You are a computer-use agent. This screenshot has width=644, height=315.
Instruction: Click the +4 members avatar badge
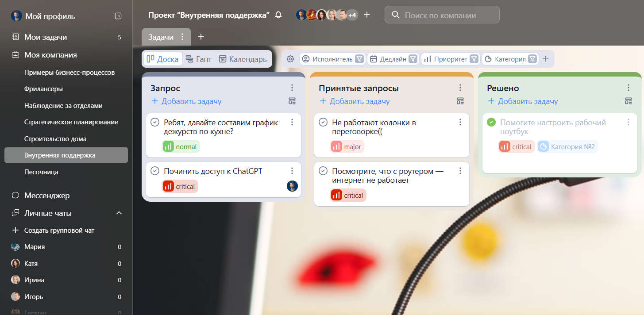[x=351, y=15]
